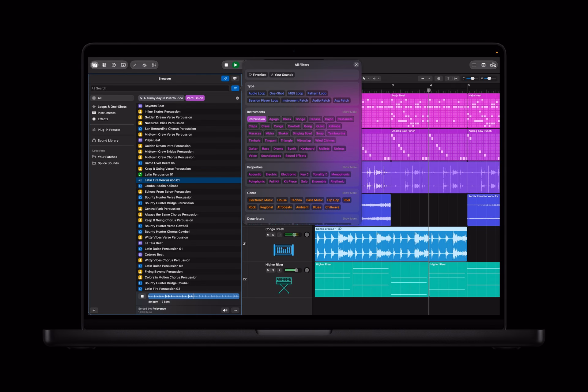Stop the loop preview in browser
Image resolution: width=588 pixels, height=392 pixels.
(x=142, y=296)
